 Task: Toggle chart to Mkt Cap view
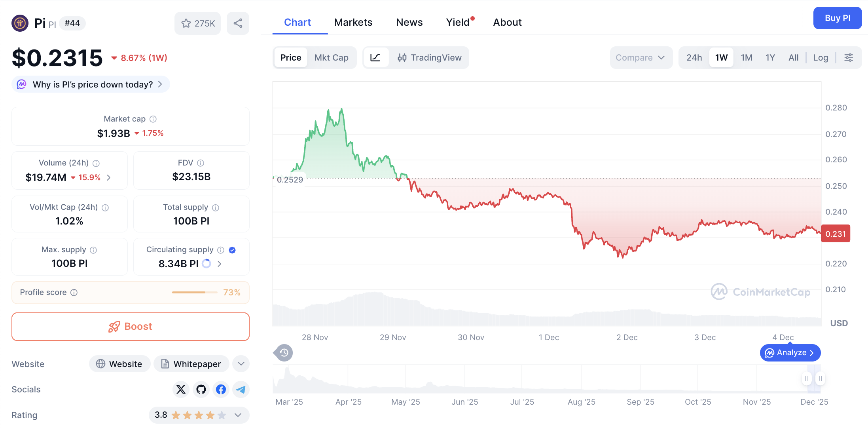332,57
